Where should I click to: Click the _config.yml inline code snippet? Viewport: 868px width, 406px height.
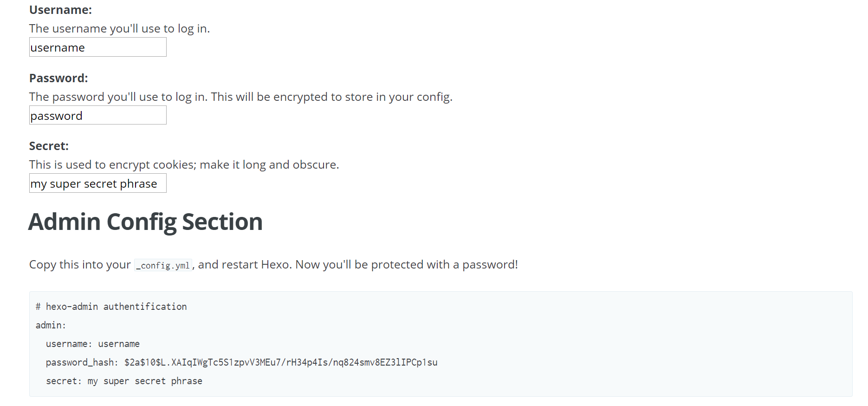coord(163,265)
